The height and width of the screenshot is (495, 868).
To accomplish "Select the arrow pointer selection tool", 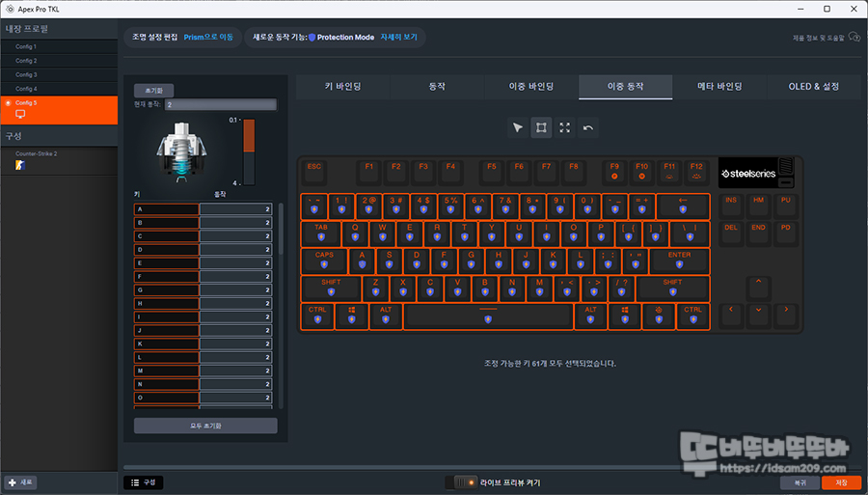I will [x=518, y=128].
